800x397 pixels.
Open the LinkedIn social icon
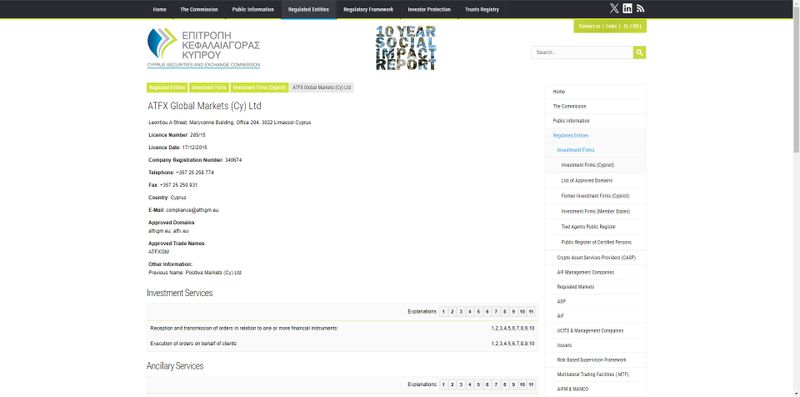click(628, 8)
